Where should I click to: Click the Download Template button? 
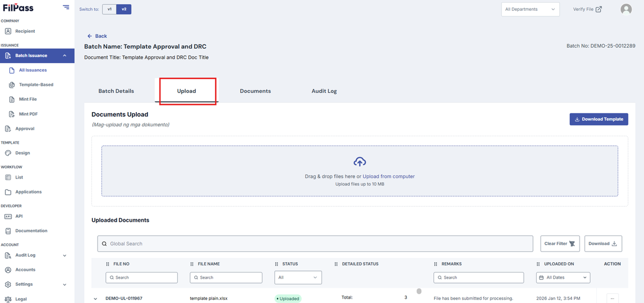point(599,119)
